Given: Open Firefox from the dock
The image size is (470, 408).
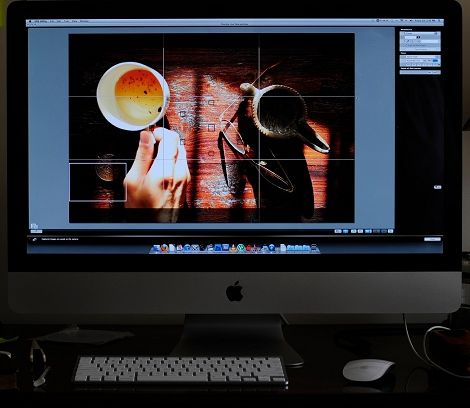Looking at the screenshot, I should click(x=164, y=248).
